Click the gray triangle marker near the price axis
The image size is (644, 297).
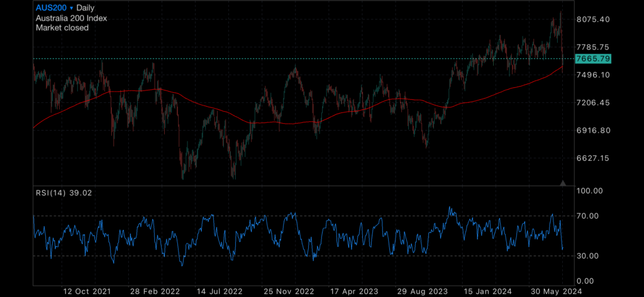pos(563,183)
